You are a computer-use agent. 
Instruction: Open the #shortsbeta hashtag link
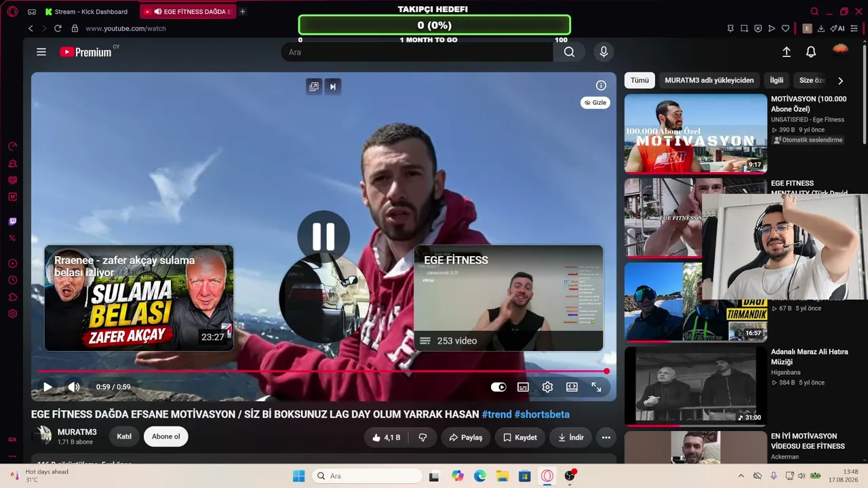[x=542, y=414]
